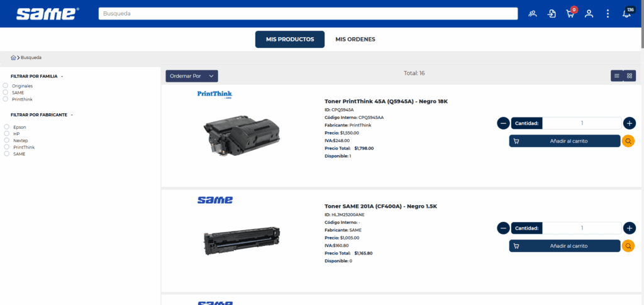Click the customers group icon in header

pos(533,14)
